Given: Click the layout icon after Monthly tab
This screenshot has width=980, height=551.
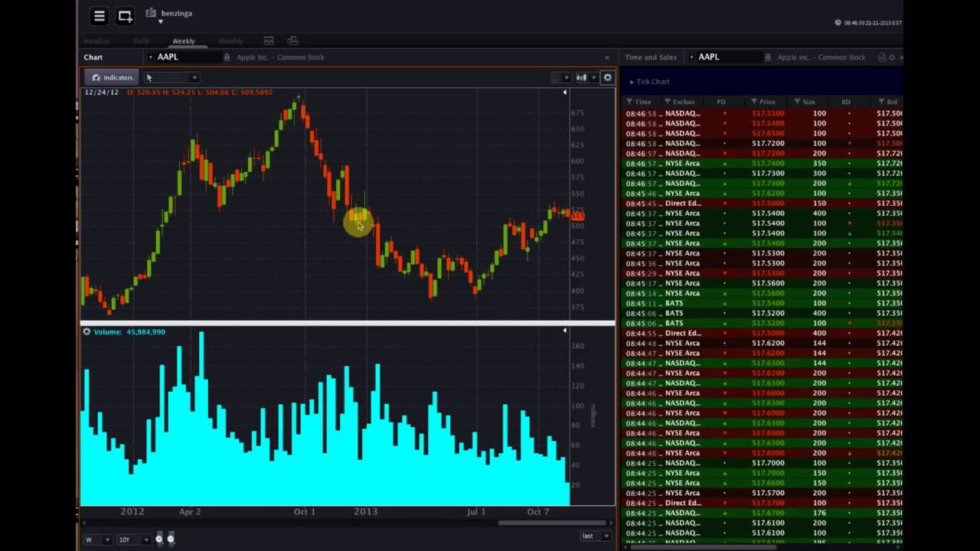Looking at the screenshot, I should click(269, 41).
